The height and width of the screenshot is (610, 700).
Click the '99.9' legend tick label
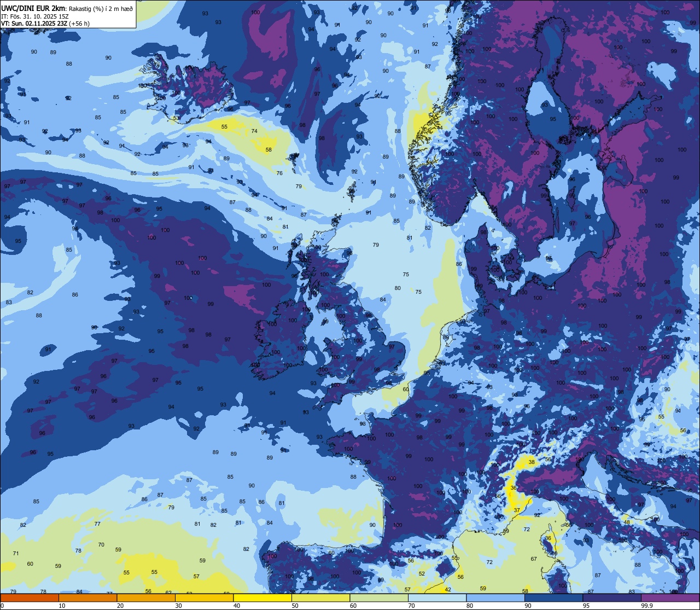pyautogui.click(x=646, y=606)
